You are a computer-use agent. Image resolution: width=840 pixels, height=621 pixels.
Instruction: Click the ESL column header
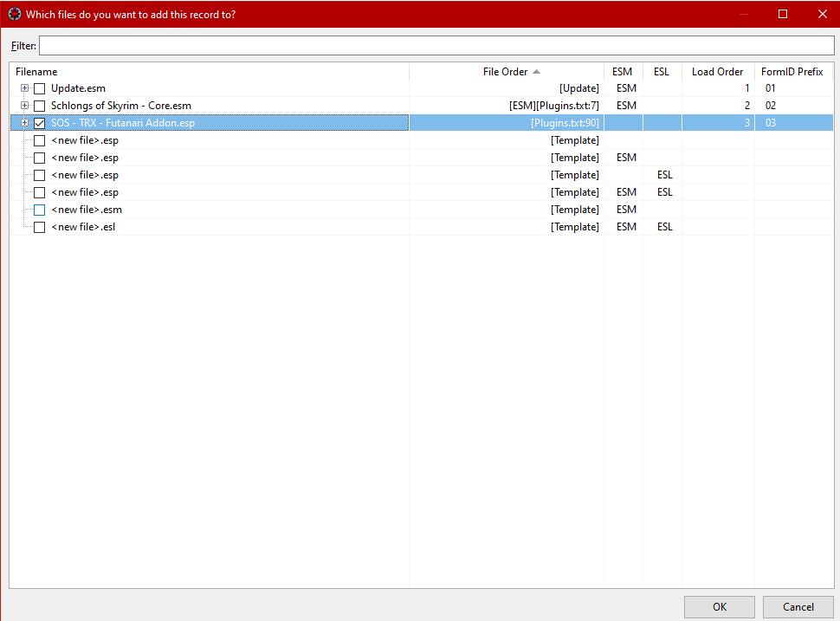point(662,72)
